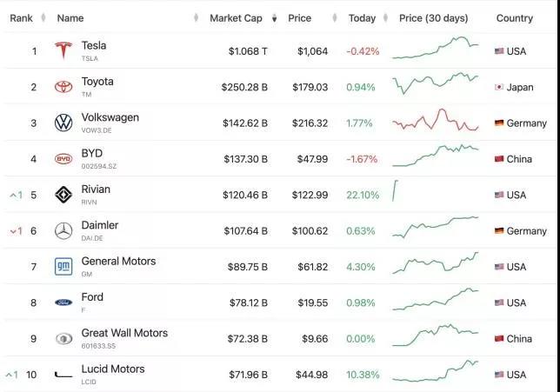Open the Tesla company name link
Image resolution: width=560 pixels, height=392 pixels.
94,45
